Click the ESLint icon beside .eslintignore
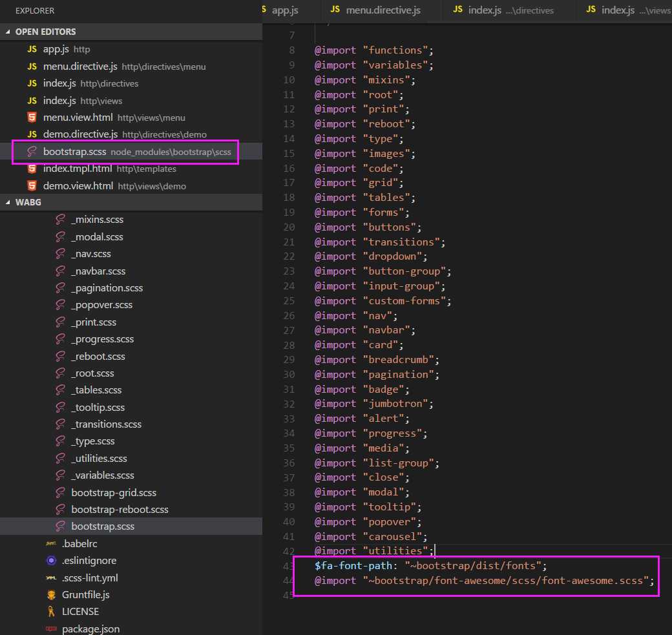The width and height of the screenshot is (672, 635). point(51,561)
